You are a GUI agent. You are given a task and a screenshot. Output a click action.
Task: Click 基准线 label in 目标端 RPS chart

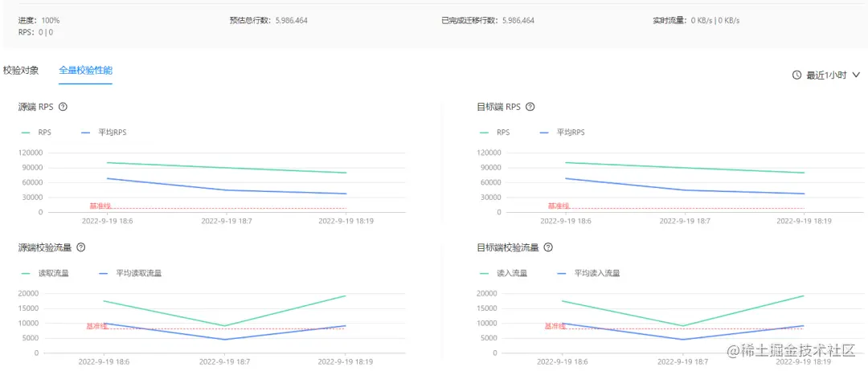pyautogui.click(x=559, y=206)
